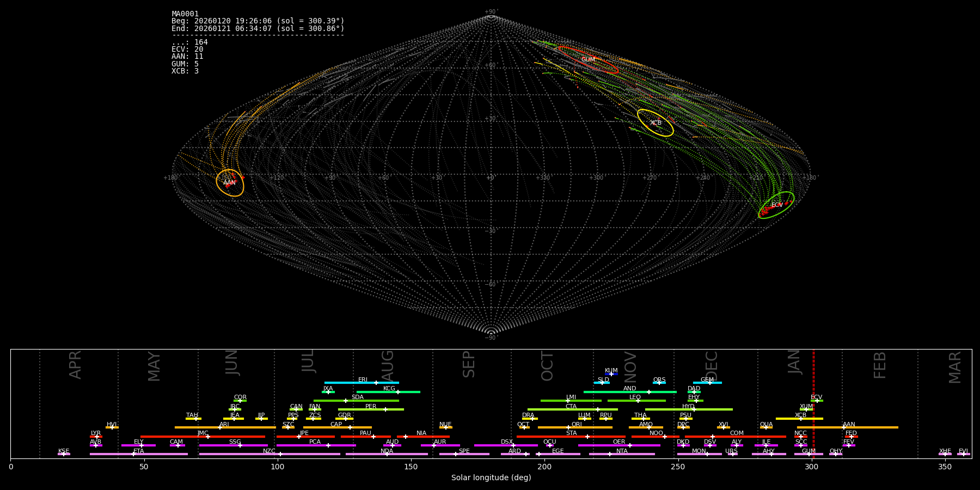The height and width of the screenshot is (490, 980).
Task: Click the LYR shower label in the timeline
Action: point(96,433)
